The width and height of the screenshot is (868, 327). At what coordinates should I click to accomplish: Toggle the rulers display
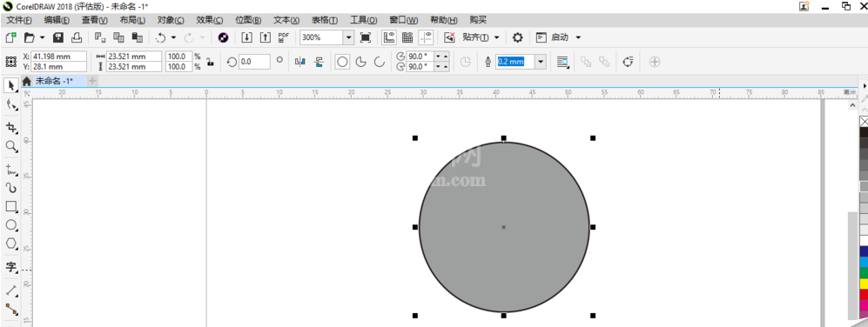coord(388,37)
